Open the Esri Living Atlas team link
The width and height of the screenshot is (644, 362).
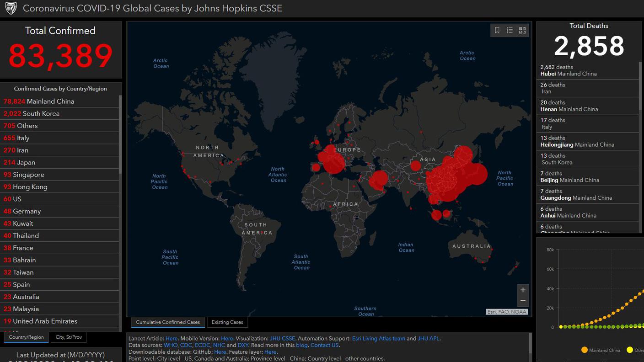(379, 339)
